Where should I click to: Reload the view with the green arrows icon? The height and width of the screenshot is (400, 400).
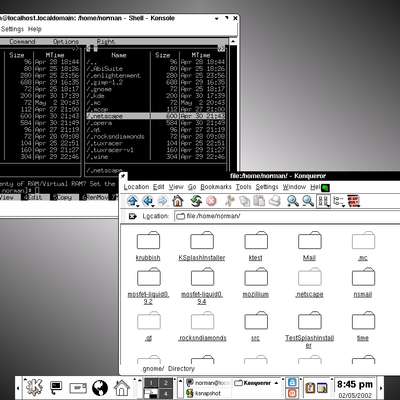[x=196, y=201]
